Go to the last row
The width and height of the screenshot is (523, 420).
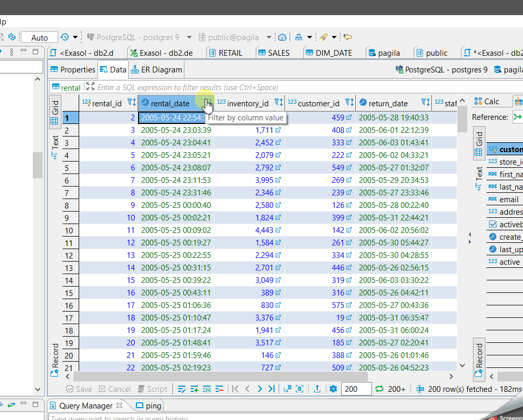[272, 389]
